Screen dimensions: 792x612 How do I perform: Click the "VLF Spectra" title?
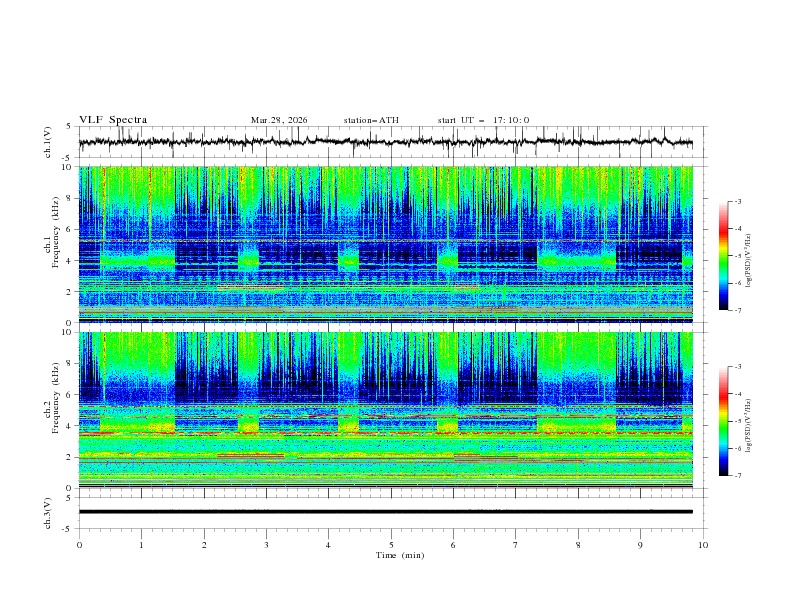pyautogui.click(x=113, y=120)
